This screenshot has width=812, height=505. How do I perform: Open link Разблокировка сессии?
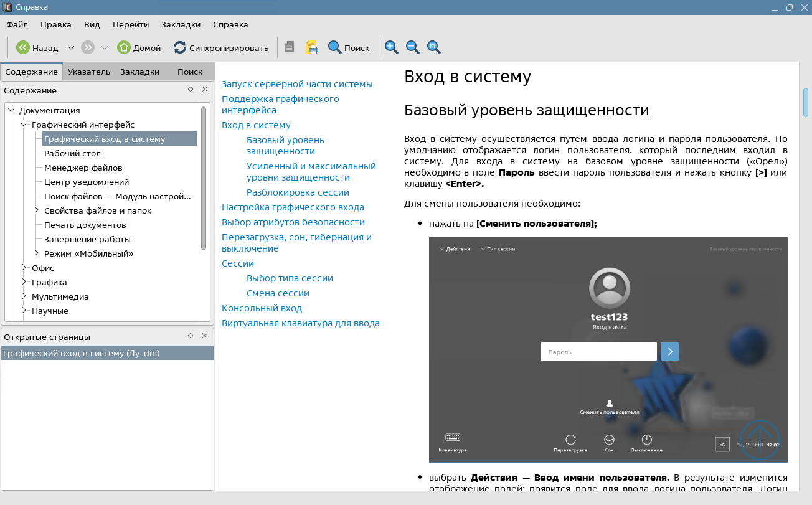(298, 192)
